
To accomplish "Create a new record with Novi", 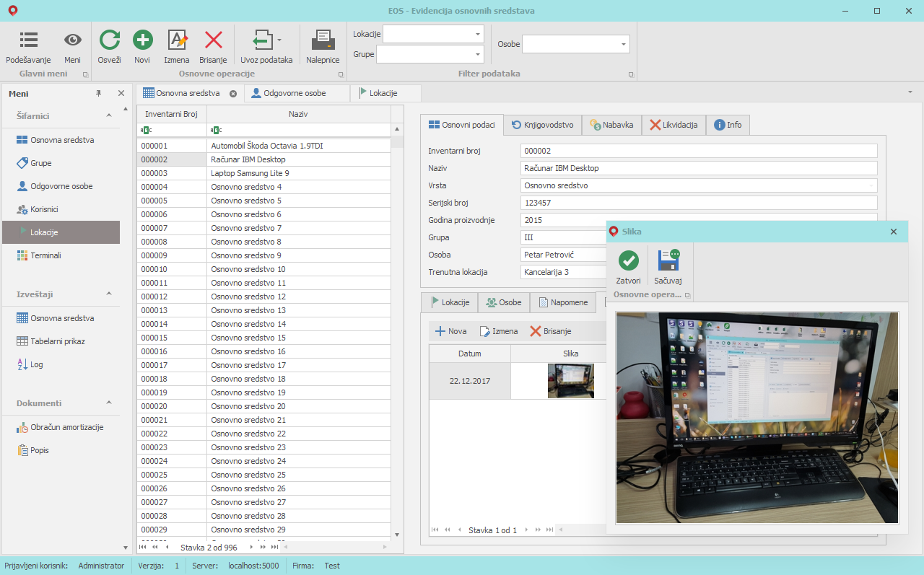I will (142, 47).
